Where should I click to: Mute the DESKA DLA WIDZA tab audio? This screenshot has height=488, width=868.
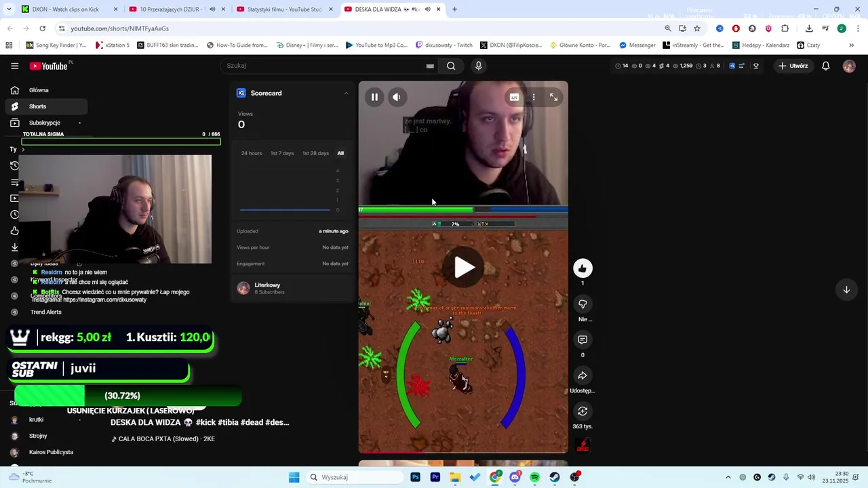428,9
